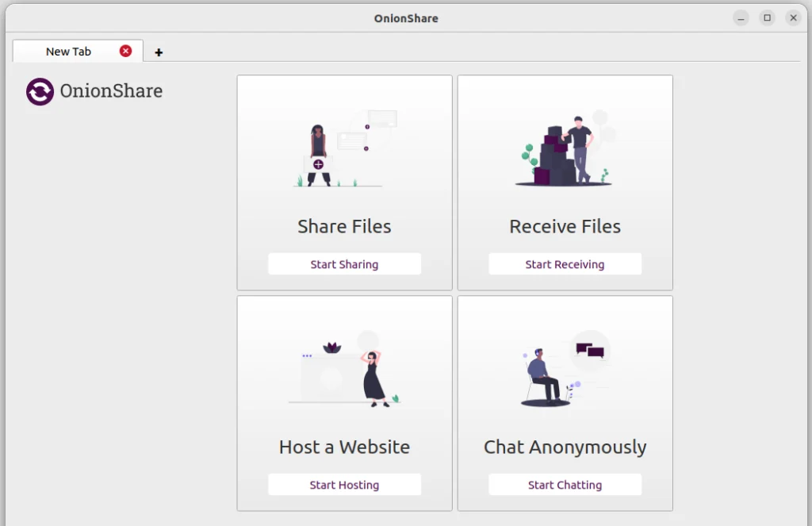Close the OnionShare window

[793, 17]
